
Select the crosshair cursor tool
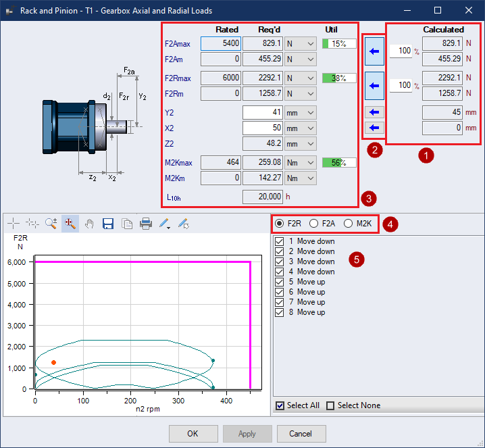(13, 224)
